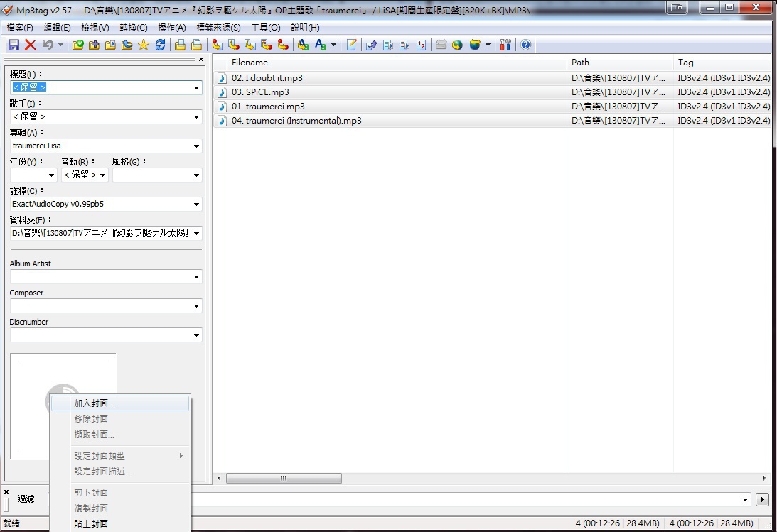Open the 編輯(E) menu
Screen dimensions: 777x532
(57, 28)
